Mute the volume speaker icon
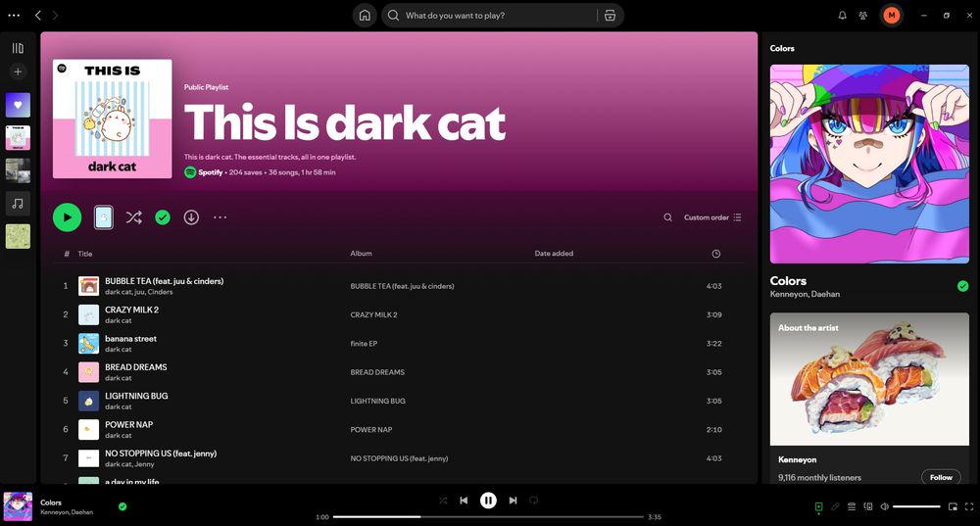The height and width of the screenshot is (526, 980). coord(884,506)
